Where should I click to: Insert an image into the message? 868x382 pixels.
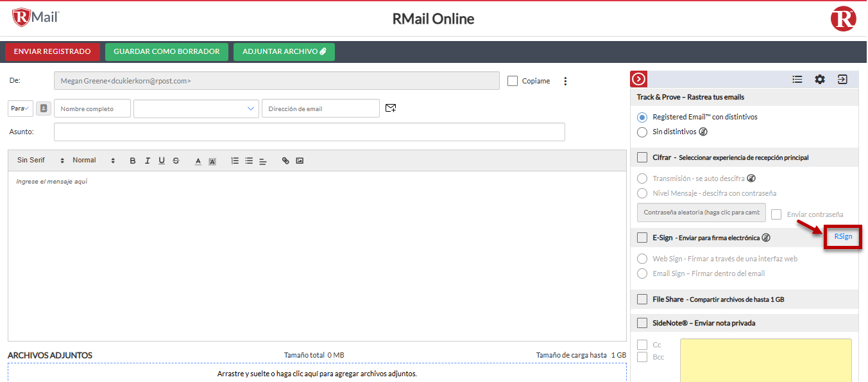pyautogui.click(x=300, y=161)
